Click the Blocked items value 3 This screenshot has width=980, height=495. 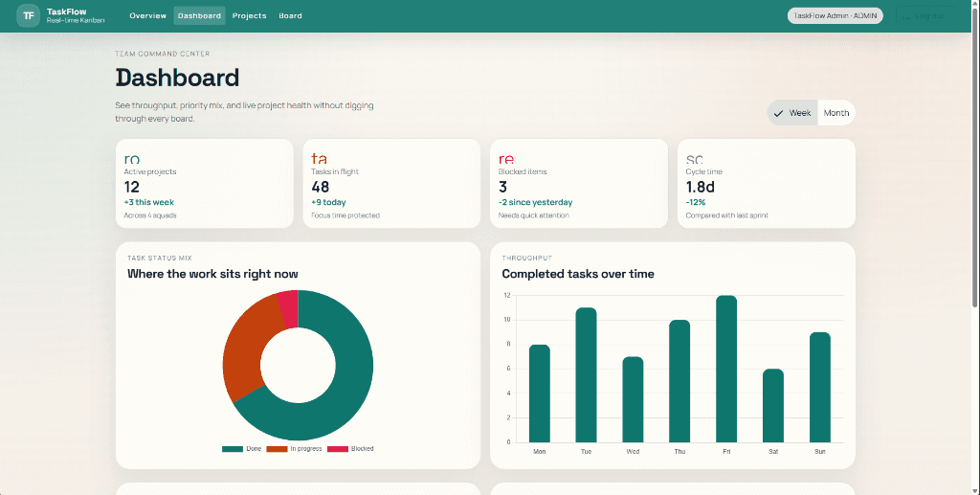click(502, 187)
